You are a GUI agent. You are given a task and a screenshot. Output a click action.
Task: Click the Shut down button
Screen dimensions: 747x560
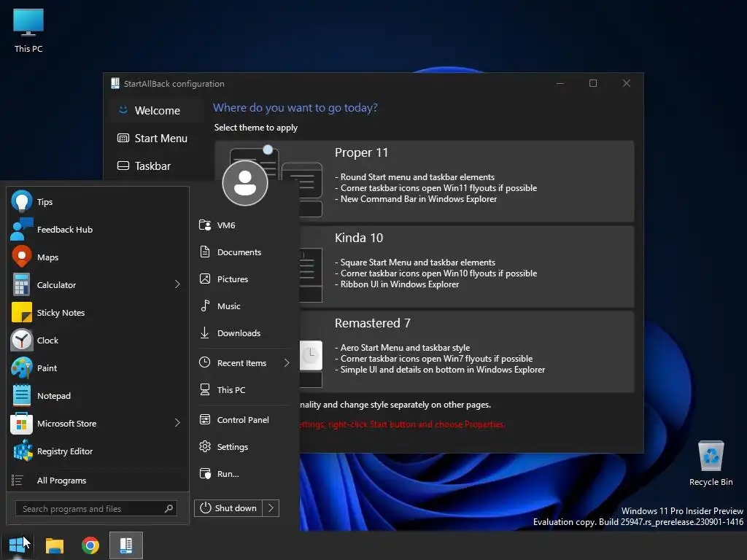[228, 508]
